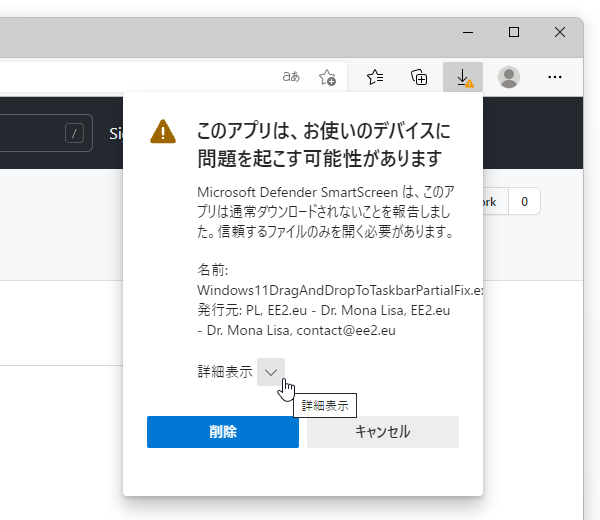The image size is (600, 520).
Task: Click the dialog heading このアプリは、お使いのデバイスに
Action: pyautogui.click(x=324, y=131)
